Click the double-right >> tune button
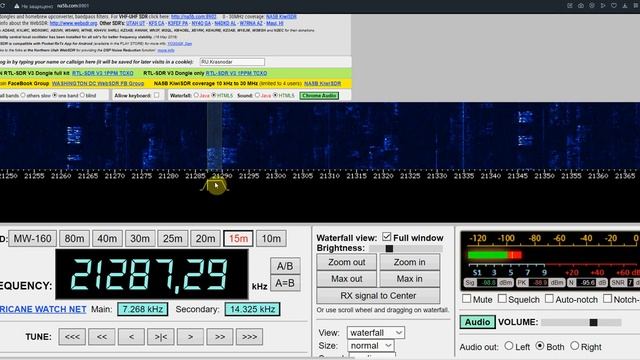Image resolution: width=640 pixels, height=360 pixels. coord(220,337)
